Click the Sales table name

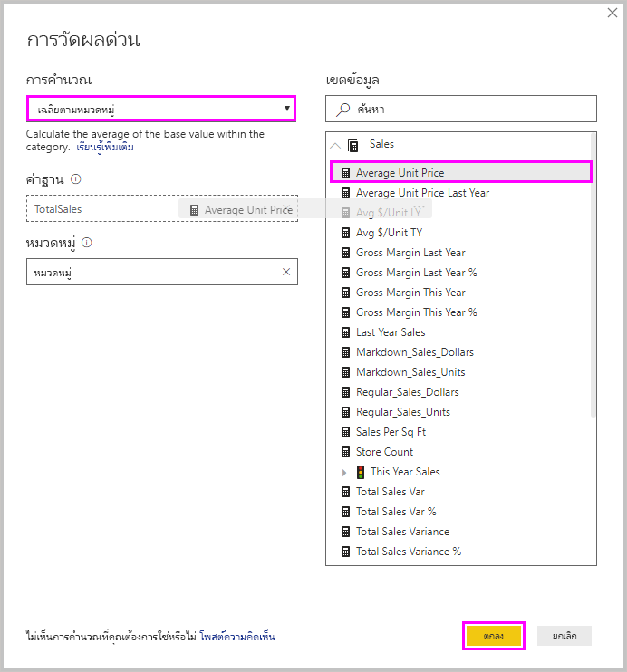click(381, 144)
